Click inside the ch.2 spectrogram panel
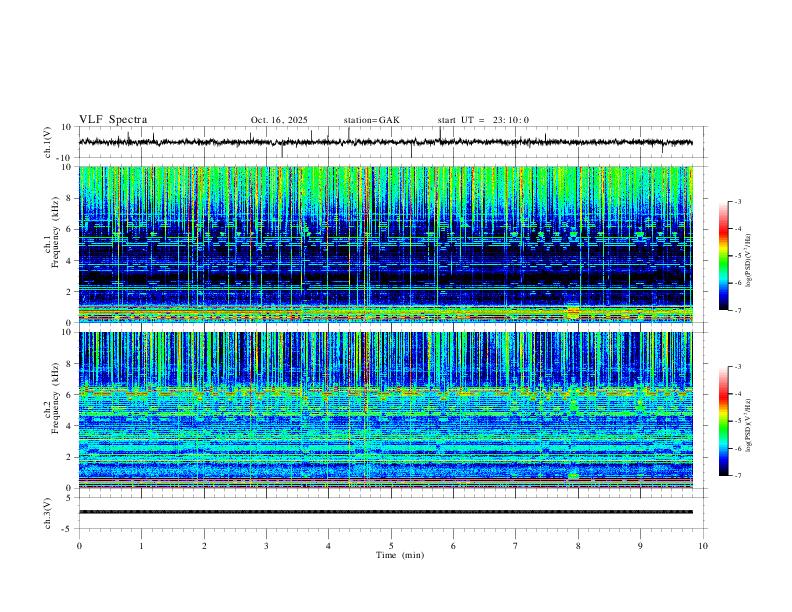The width and height of the screenshot is (792, 612). (x=386, y=410)
